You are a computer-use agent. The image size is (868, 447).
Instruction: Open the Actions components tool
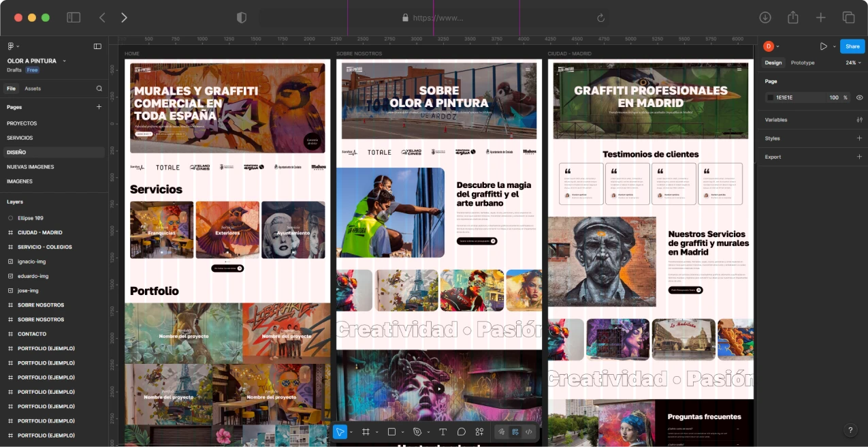coord(479,432)
